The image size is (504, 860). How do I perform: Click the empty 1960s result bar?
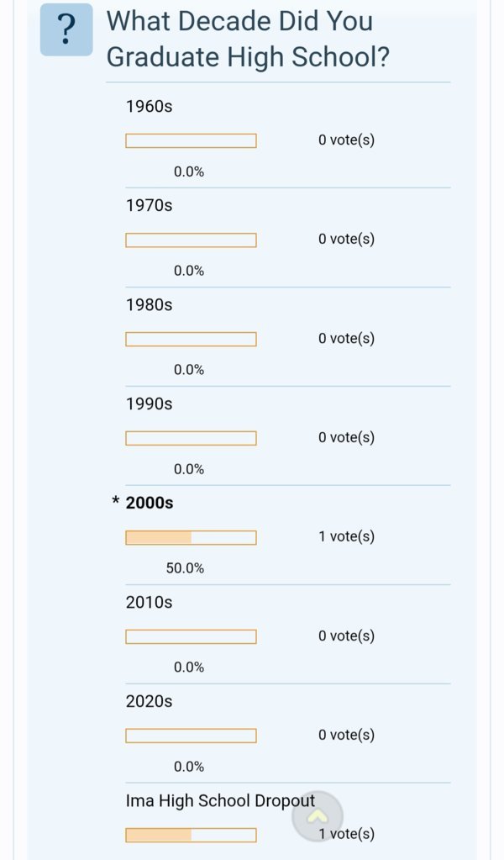[x=191, y=141]
